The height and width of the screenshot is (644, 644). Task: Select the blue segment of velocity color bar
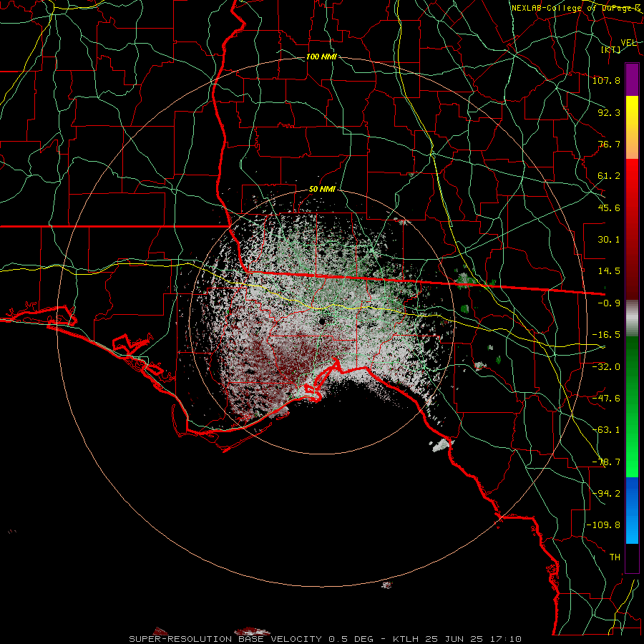pos(632,510)
